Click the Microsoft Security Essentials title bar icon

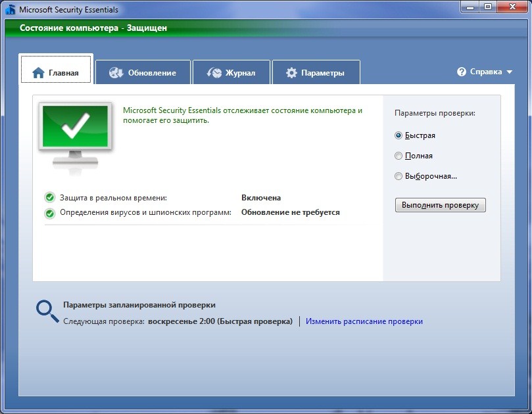click(11, 9)
